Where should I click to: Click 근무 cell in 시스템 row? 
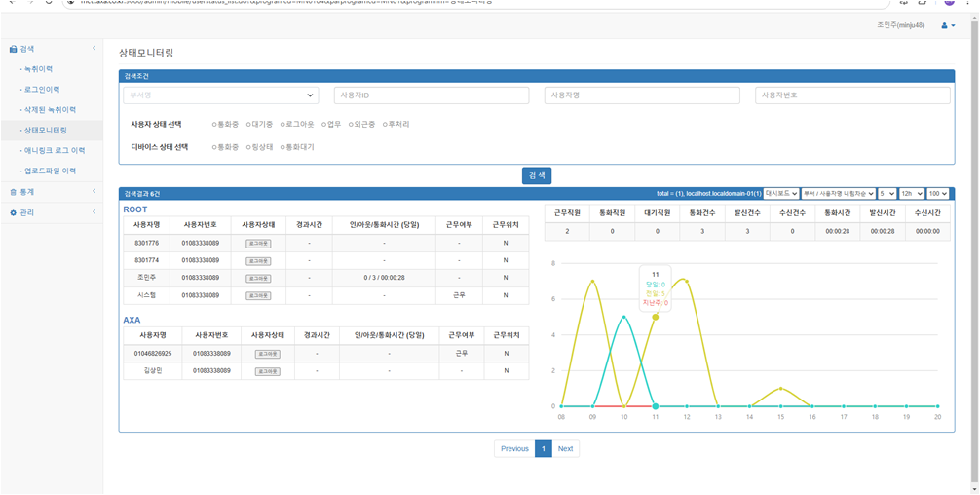coord(459,295)
